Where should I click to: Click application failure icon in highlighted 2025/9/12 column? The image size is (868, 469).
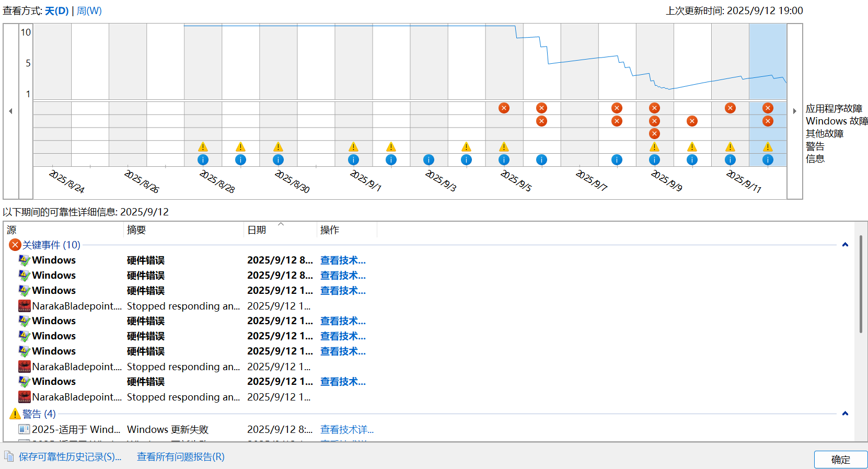click(768, 108)
